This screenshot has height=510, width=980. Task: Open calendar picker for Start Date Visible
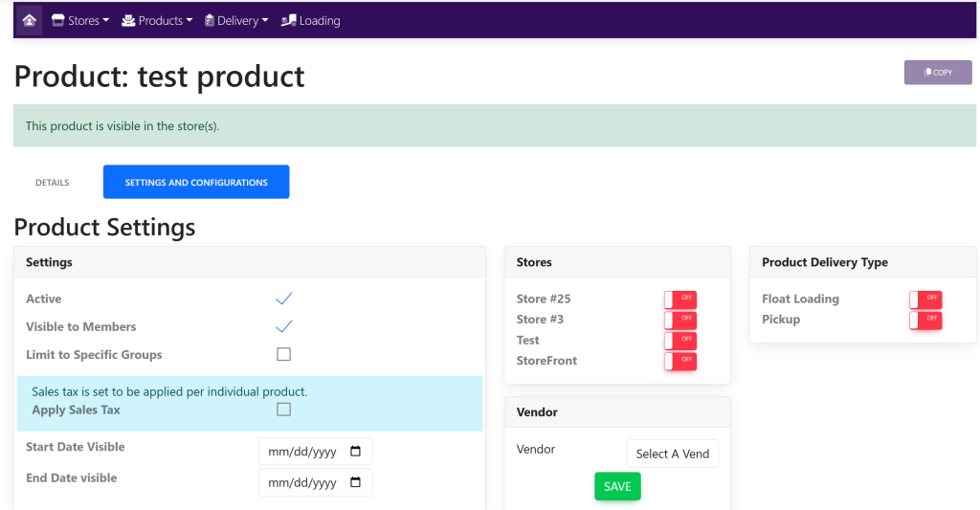[x=356, y=452]
